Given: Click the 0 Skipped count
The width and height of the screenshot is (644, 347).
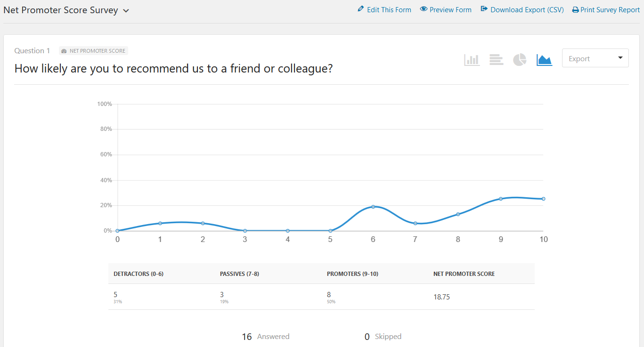Looking at the screenshot, I should [383, 337].
